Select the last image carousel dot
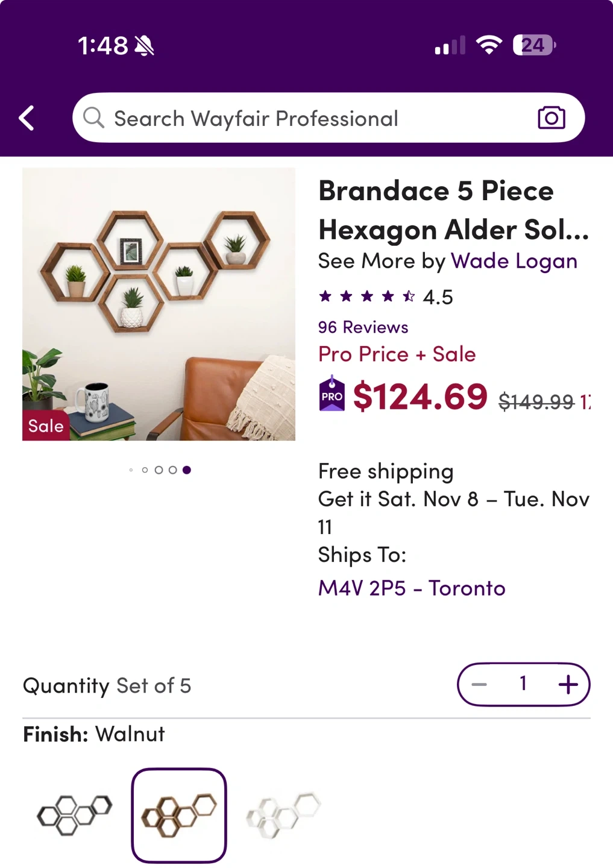Viewport: 613px width, 868px height. pyautogui.click(x=187, y=470)
